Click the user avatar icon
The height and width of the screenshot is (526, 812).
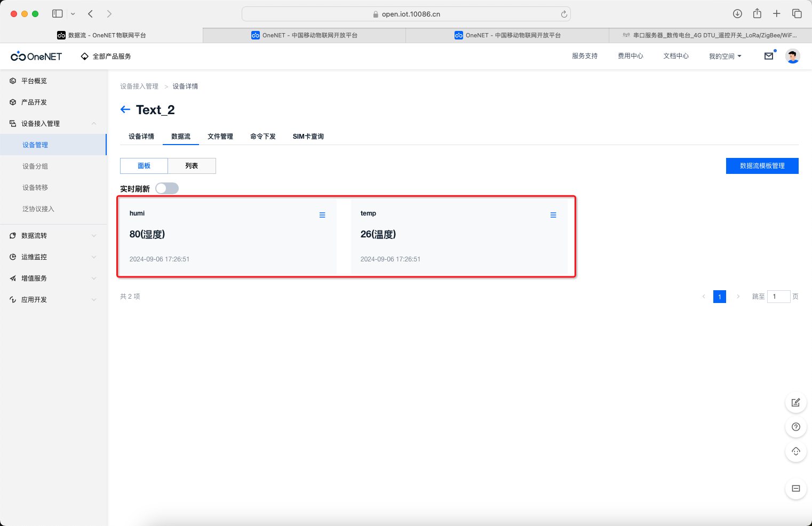(x=793, y=56)
